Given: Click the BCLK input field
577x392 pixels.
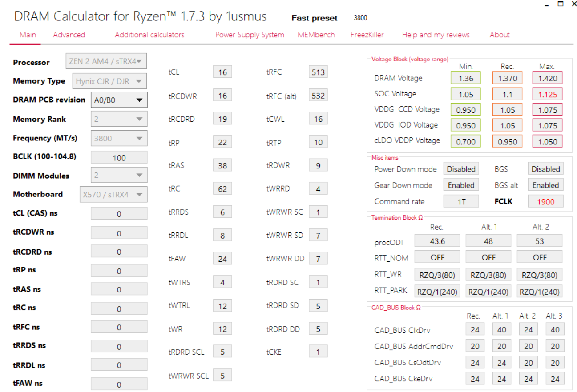Looking at the screenshot, I should click(119, 157).
